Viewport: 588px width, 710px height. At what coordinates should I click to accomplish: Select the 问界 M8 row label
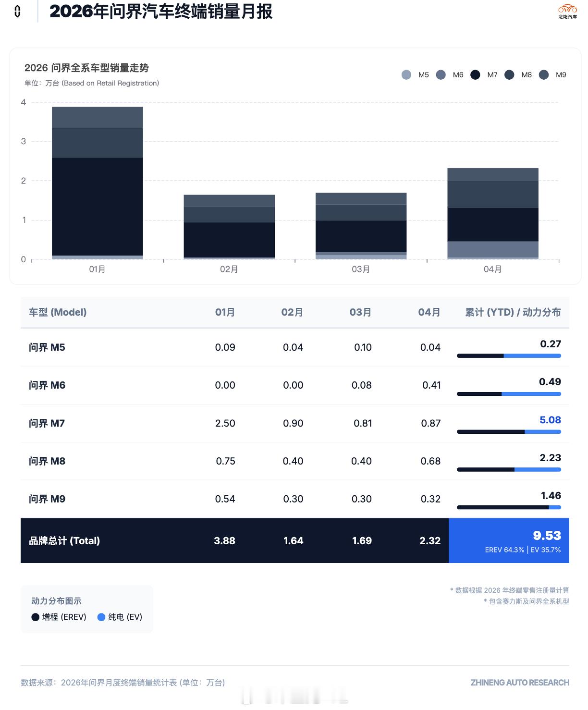pyautogui.click(x=47, y=461)
